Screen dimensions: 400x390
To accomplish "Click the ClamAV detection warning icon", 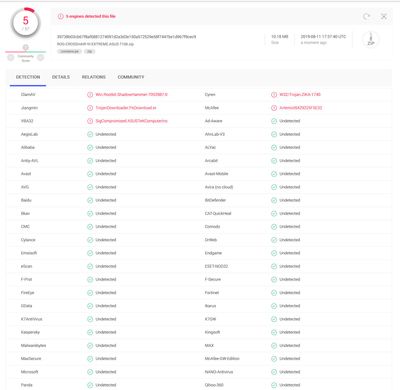I will 90,95.
